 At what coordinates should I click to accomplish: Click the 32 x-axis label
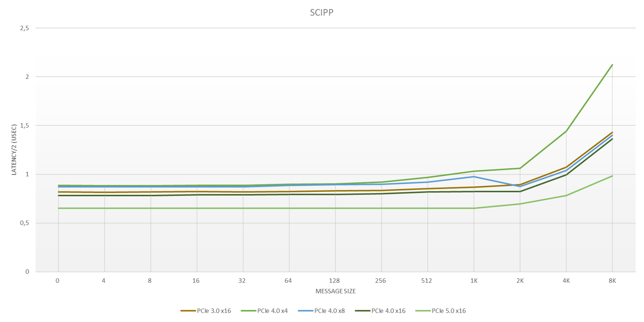click(242, 281)
